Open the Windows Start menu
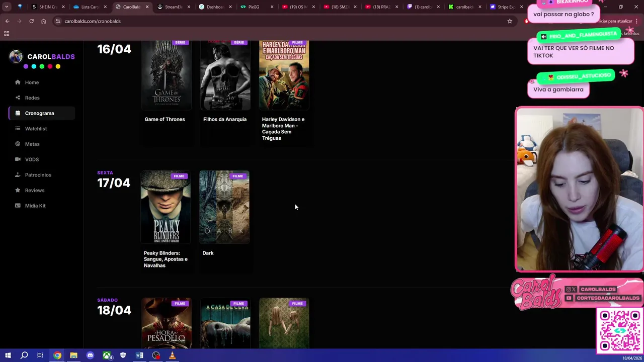Screen dimensions: 644x362 click(8, 355)
